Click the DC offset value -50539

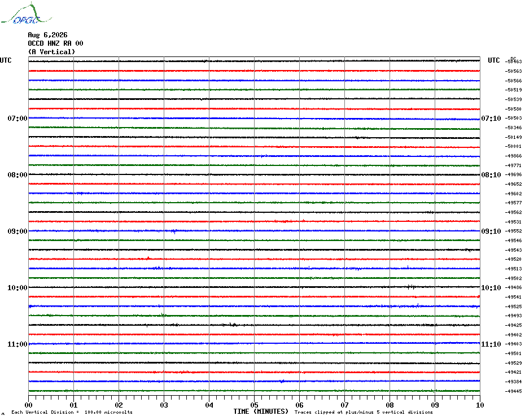tap(513, 99)
